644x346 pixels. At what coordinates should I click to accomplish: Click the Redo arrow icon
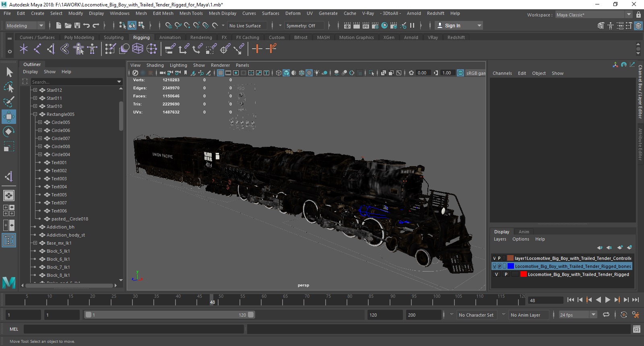(96, 25)
